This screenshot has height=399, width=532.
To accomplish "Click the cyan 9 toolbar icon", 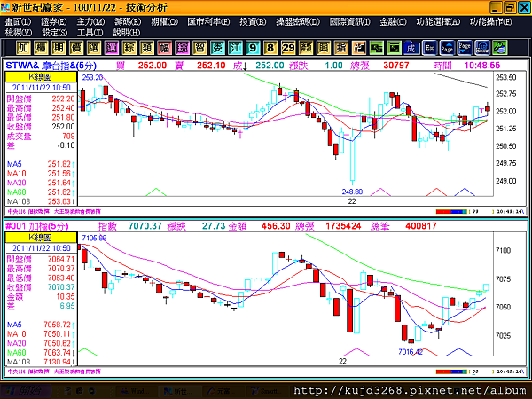I will 253,48.
